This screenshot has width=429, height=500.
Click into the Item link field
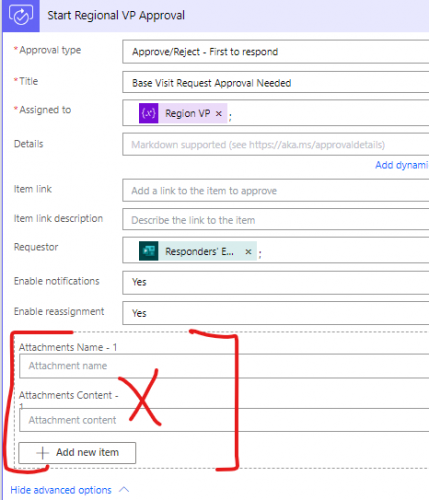click(x=276, y=190)
